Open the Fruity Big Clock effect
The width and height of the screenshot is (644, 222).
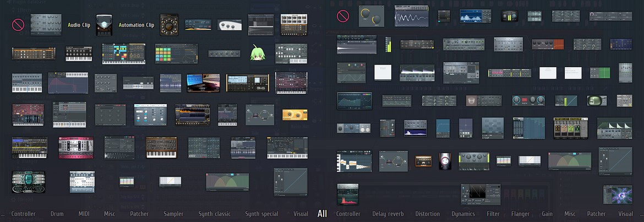coord(535,16)
